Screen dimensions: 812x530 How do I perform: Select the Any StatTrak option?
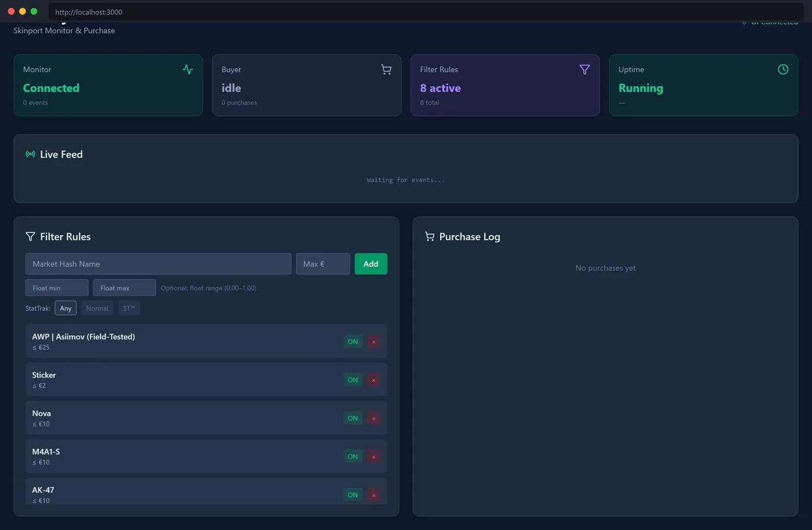(x=66, y=308)
